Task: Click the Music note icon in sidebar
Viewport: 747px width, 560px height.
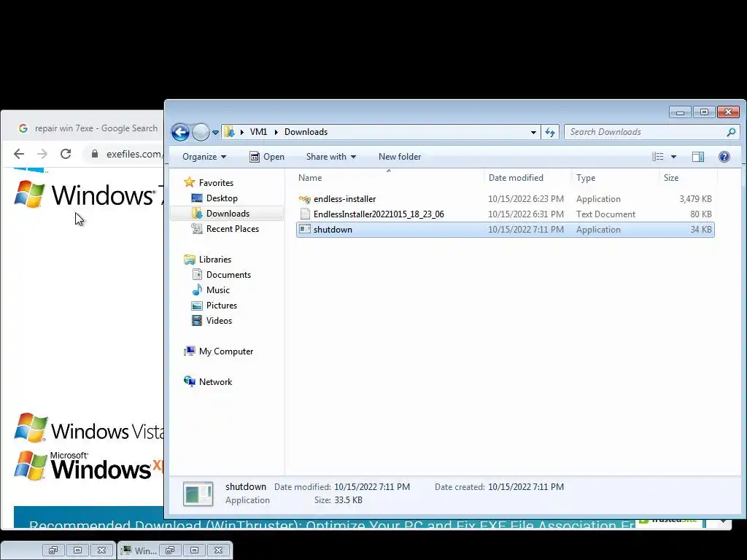Action: coord(197,290)
